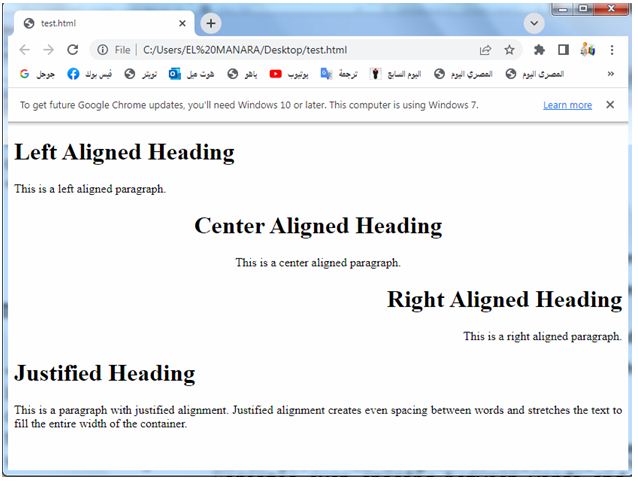
Task: Click the Center Aligned Heading text
Action: tap(318, 226)
